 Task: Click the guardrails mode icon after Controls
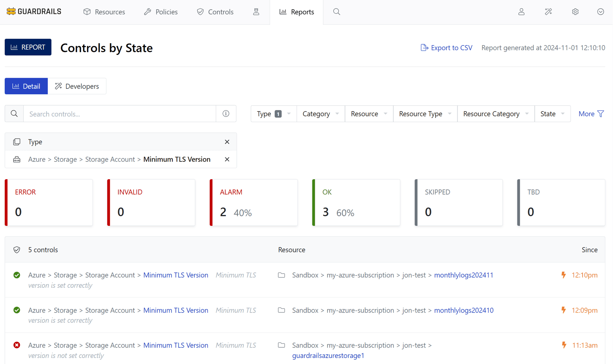coord(256,12)
